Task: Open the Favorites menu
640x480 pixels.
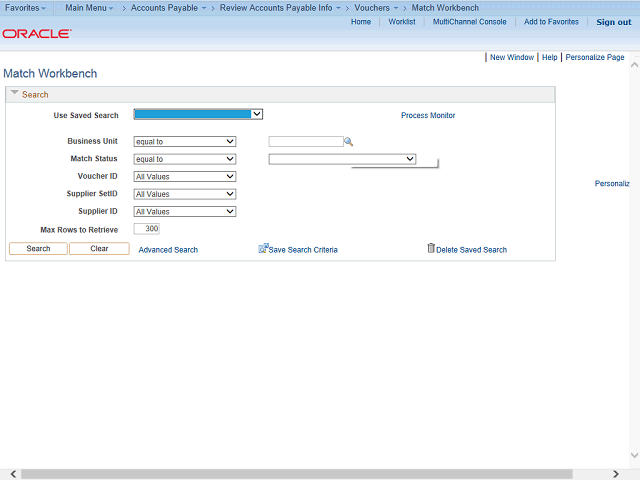Action: pos(26,8)
